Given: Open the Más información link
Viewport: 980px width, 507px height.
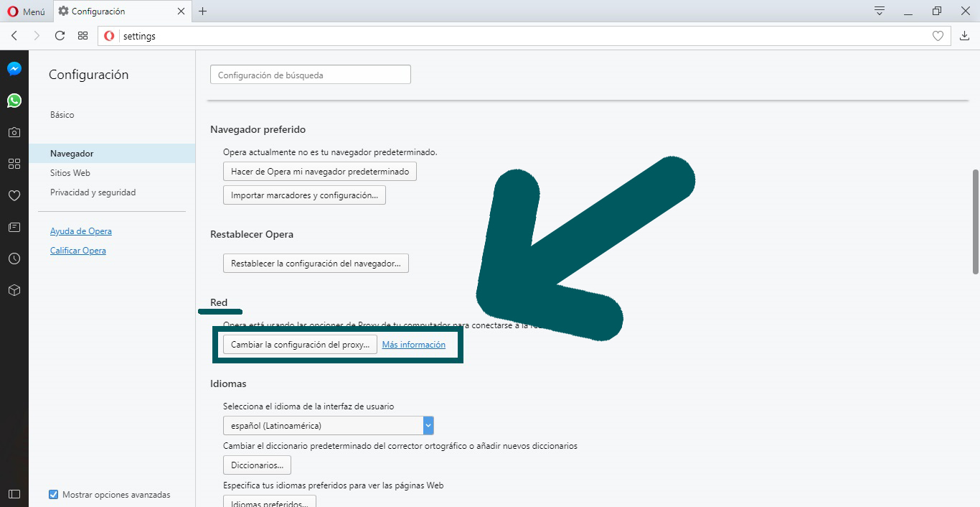Looking at the screenshot, I should (414, 345).
